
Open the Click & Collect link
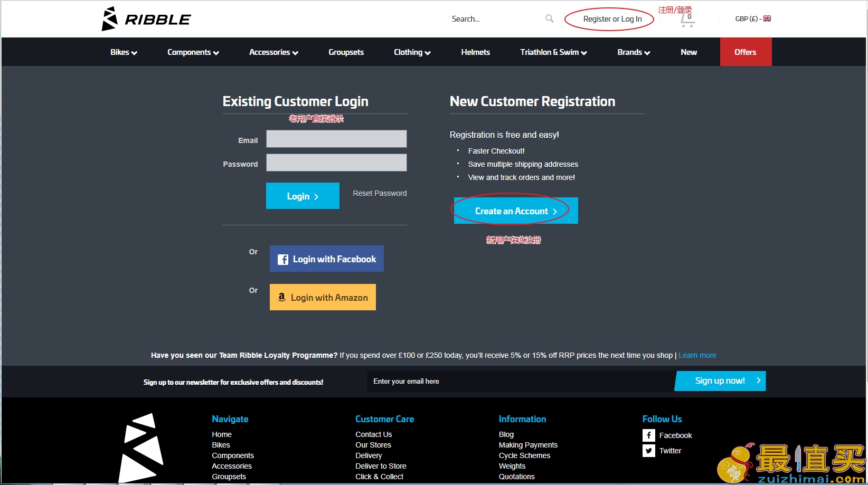tap(379, 477)
